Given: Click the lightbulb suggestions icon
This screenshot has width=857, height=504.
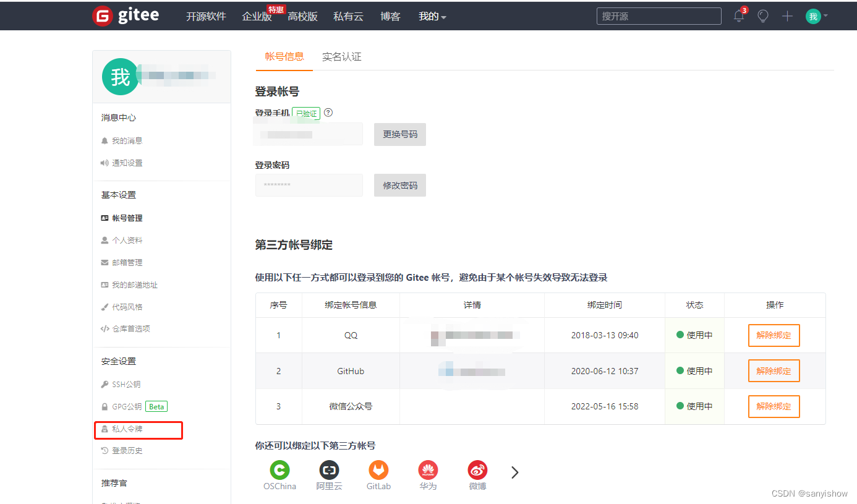Looking at the screenshot, I should pos(762,16).
